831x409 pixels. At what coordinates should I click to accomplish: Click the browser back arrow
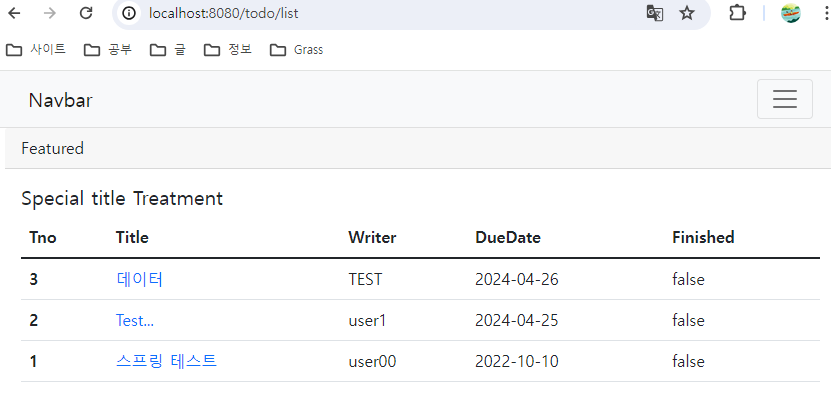tap(14, 13)
